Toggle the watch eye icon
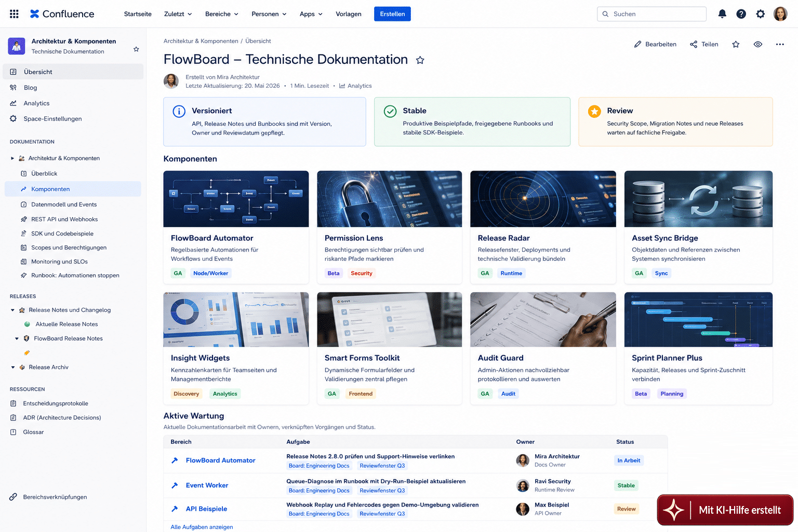This screenshot has height=532, width=798. [x=758, y=44]
